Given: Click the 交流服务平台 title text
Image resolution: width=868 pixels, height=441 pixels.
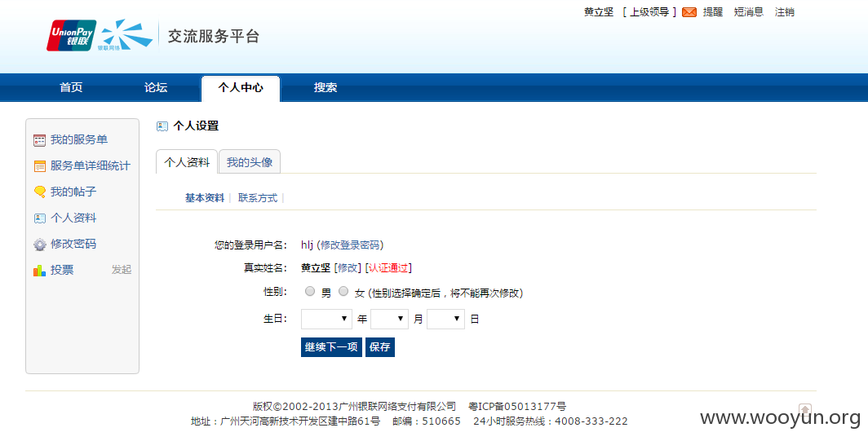Looking at the screenshot, I should 214,37.
